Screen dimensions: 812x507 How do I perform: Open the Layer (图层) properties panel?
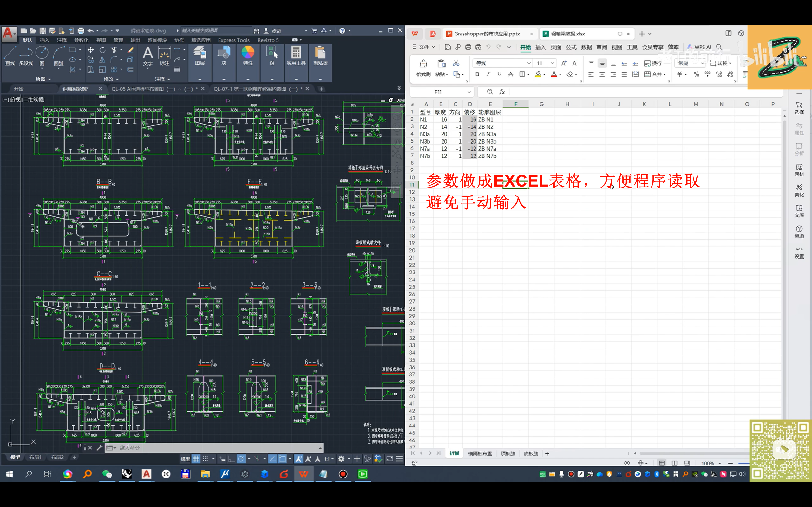pos(200,55)
